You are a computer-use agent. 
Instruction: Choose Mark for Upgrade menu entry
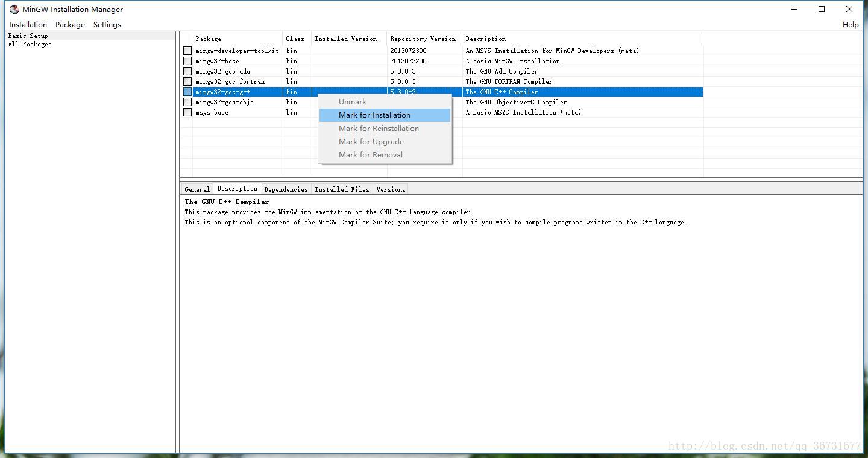[x=385, y=141]
